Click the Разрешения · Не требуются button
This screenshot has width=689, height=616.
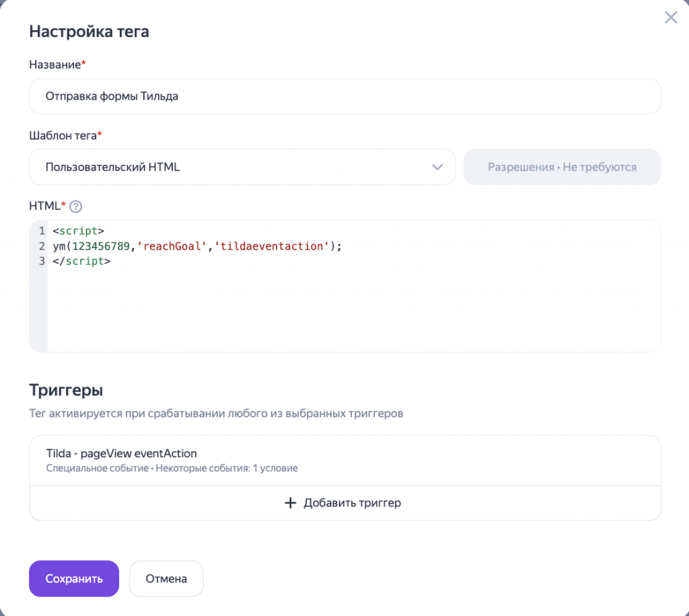(562, 167)
